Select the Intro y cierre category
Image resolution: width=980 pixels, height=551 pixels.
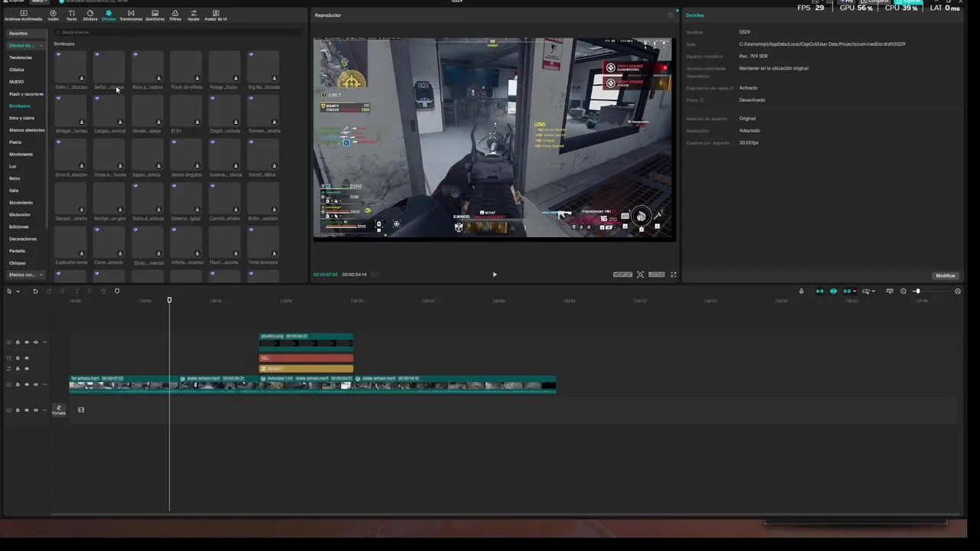(x=21, y=118)
